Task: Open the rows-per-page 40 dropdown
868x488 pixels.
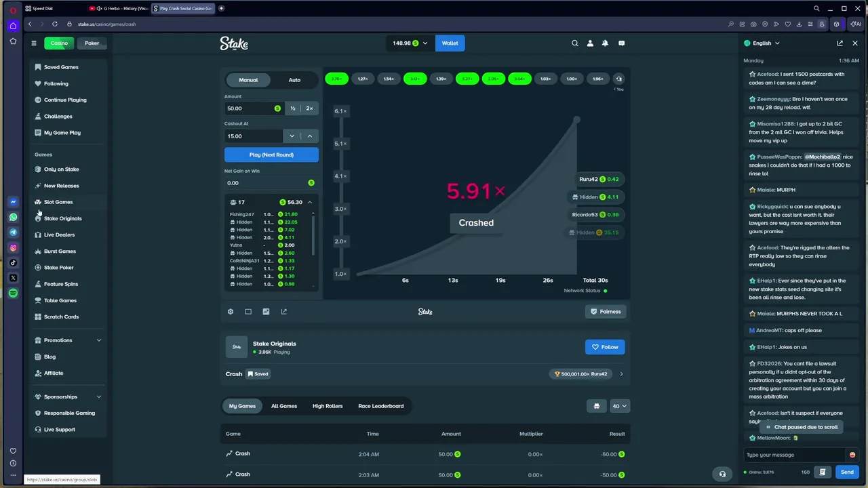Action: click(x=620, y=406)
